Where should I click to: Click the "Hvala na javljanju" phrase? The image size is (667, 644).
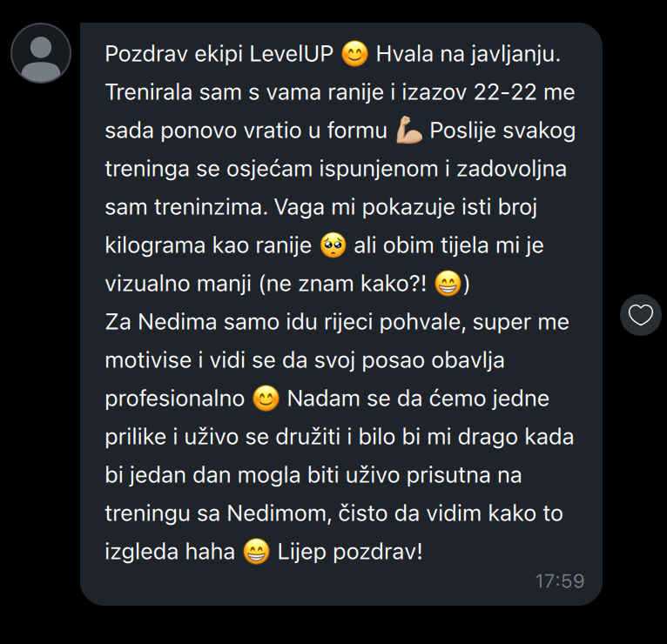(x=465, y=54)
